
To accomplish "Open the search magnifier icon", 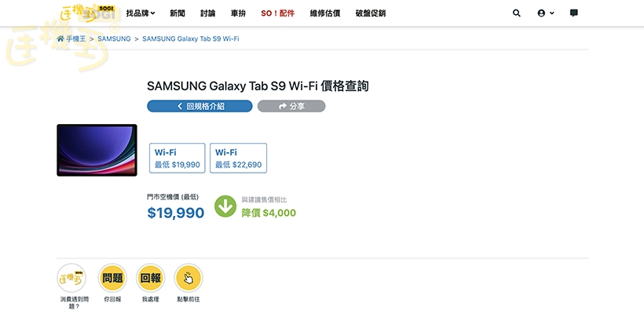I will 516,13.
